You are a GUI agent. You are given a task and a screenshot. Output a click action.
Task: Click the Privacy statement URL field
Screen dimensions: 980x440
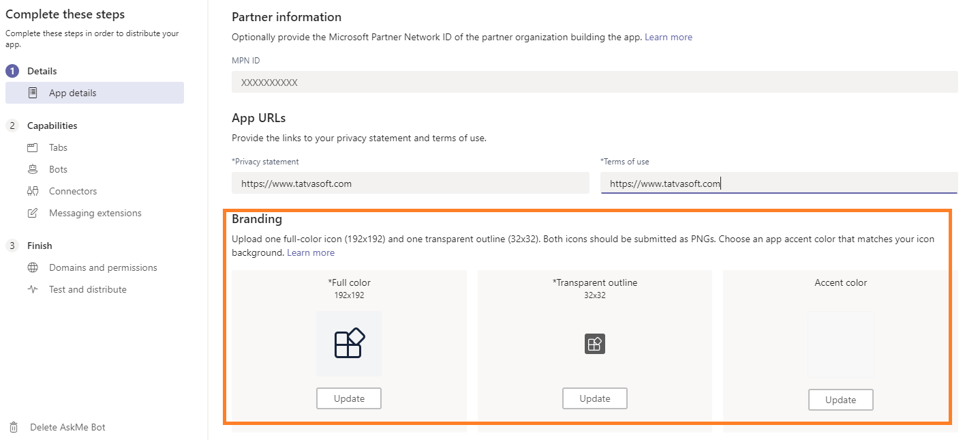(x=410, y=183)
